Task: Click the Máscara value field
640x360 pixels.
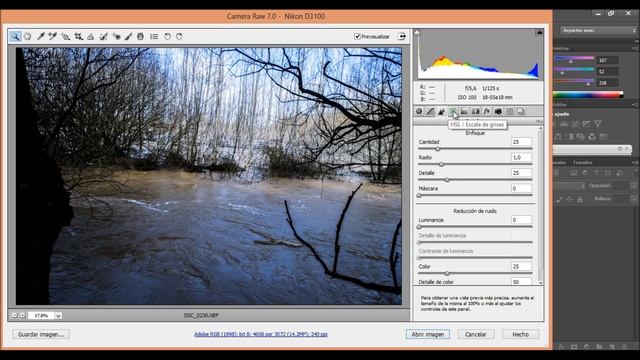Action: pyautogui.click(x=521, y=188)
